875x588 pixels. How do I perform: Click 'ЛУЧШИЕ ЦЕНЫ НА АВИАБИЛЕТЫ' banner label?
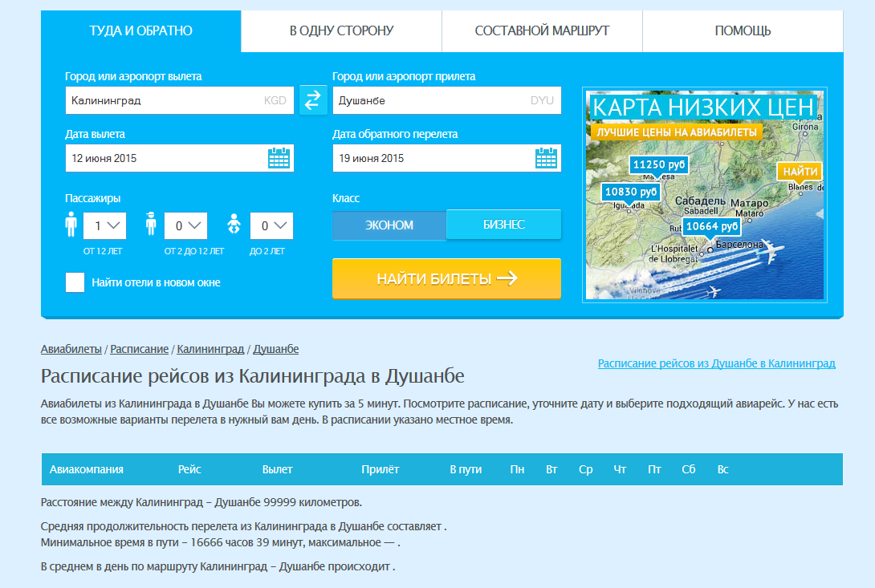point(677,132)
